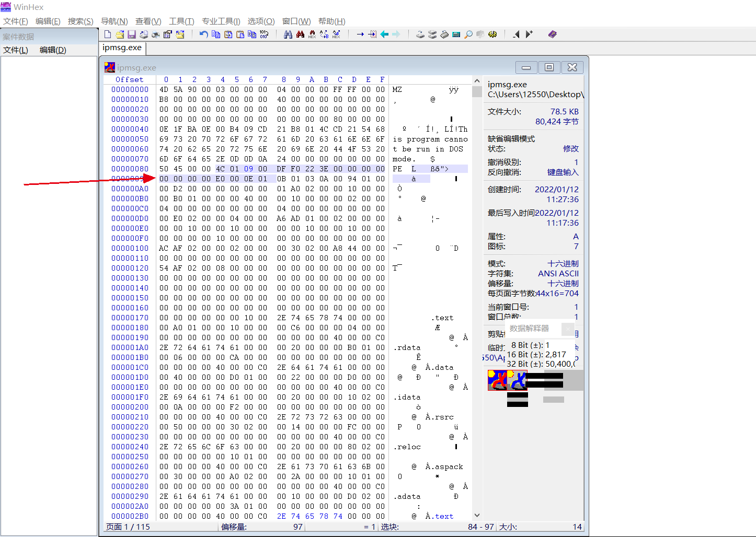
Task: Open the 搜索(S) menu
Action: pos(81,21)
